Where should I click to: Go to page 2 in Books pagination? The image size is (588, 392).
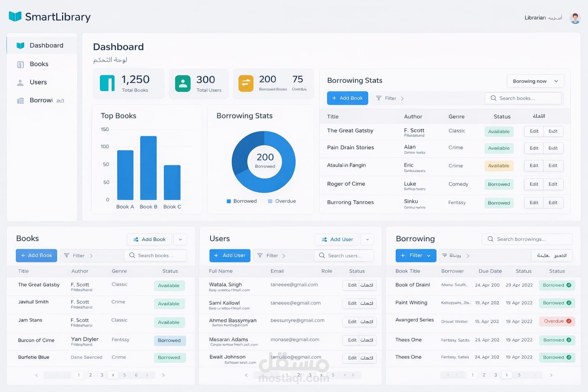pyautogui.click(x=90, y=375)
